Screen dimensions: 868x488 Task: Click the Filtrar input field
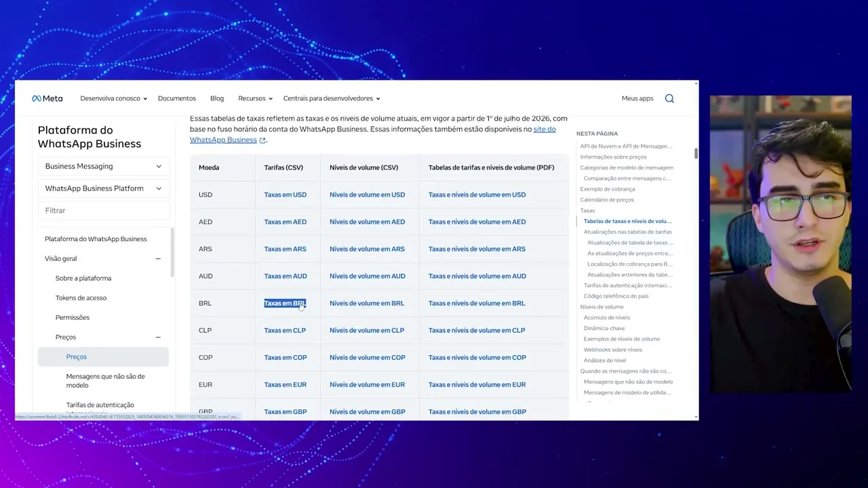pos(104,211)
